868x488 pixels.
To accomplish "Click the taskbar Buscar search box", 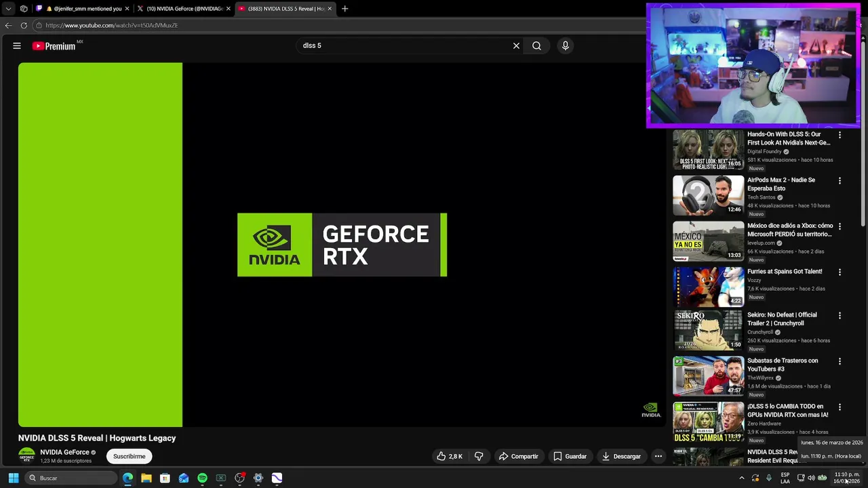I will point(72,478).
